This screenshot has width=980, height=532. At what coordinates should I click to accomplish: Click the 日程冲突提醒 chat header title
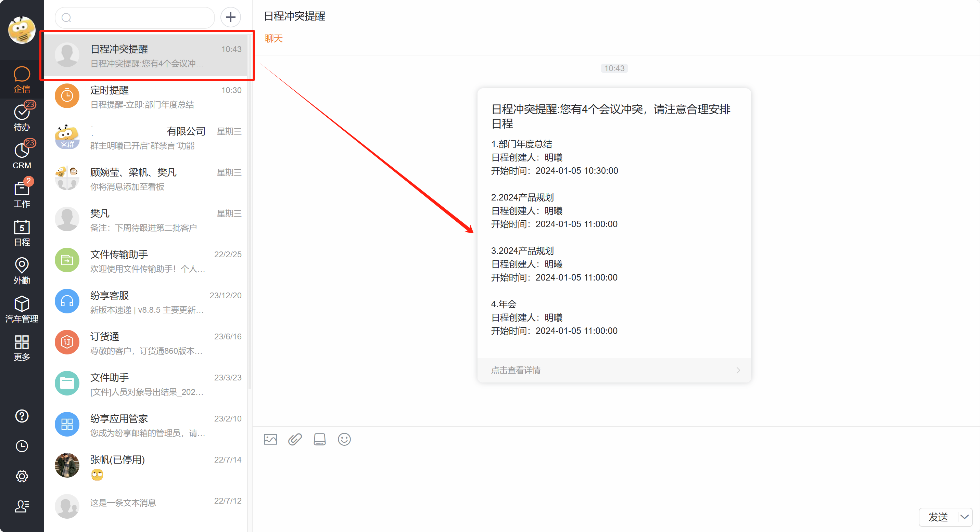coord(294,16)
